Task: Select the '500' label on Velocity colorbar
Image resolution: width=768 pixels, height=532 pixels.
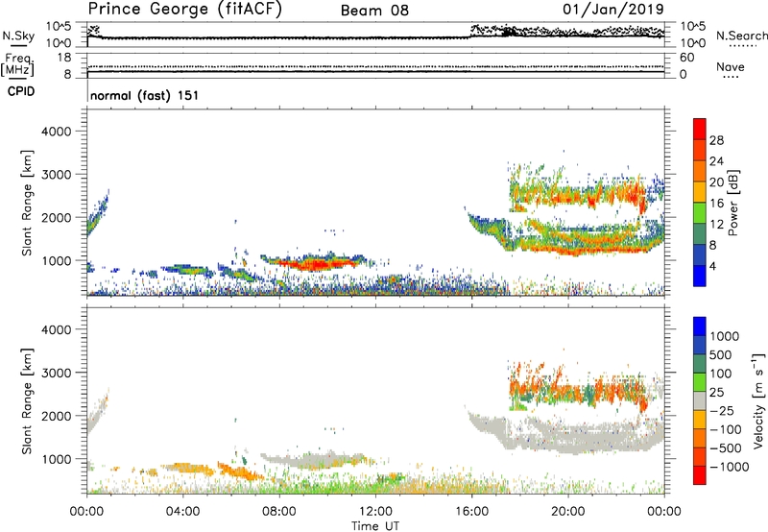Action: pos(721,355)
